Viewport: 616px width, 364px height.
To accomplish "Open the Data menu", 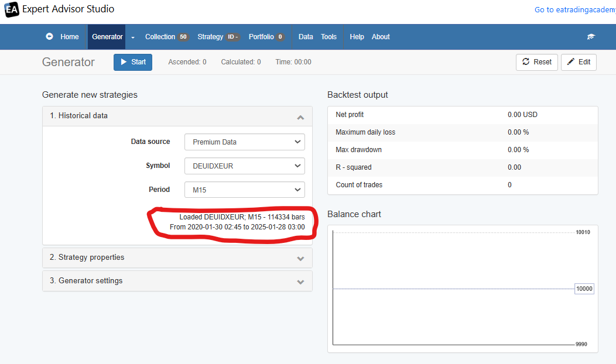I will 306,36.
